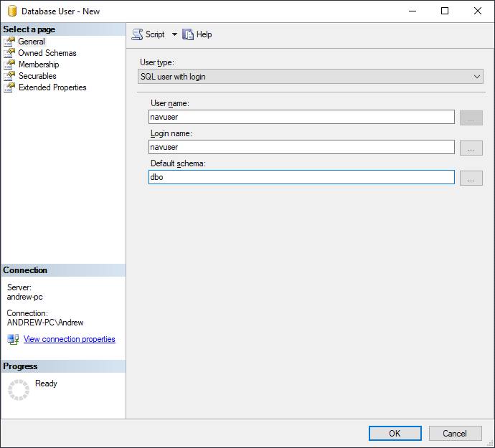Screen dimensions: 495x448
Task: Click the Extended Properties page icon
Action: pos(9,87)
